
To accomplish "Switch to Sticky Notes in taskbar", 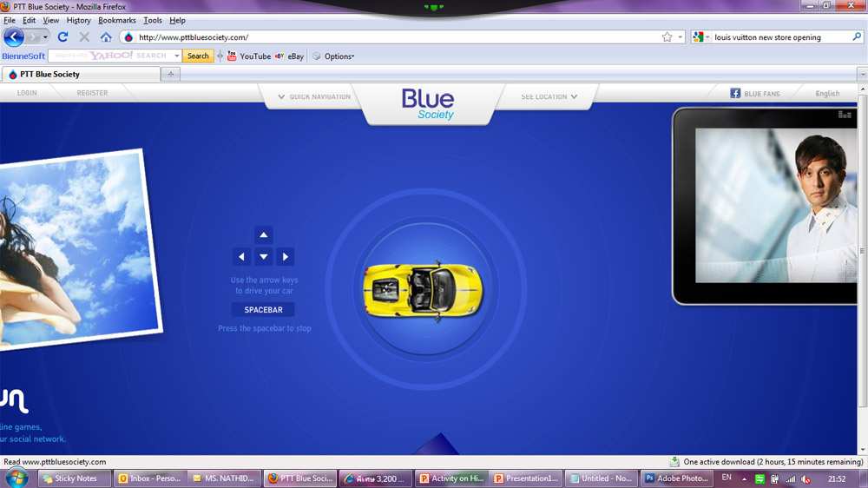I will pos(74,478).
